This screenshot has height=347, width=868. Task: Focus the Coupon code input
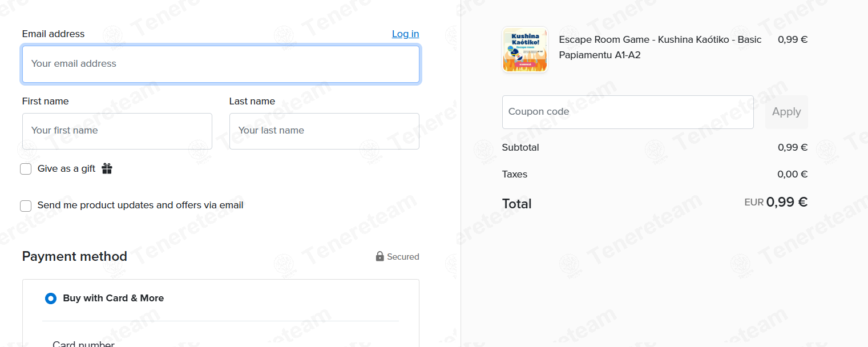(628, 112)
